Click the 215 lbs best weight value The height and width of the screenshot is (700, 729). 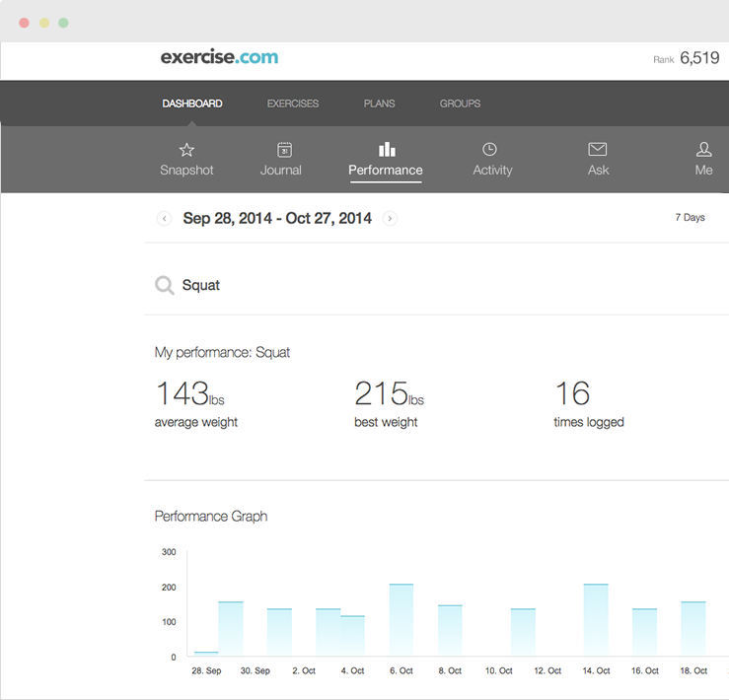pyautogui.click(x=389, y=393)
